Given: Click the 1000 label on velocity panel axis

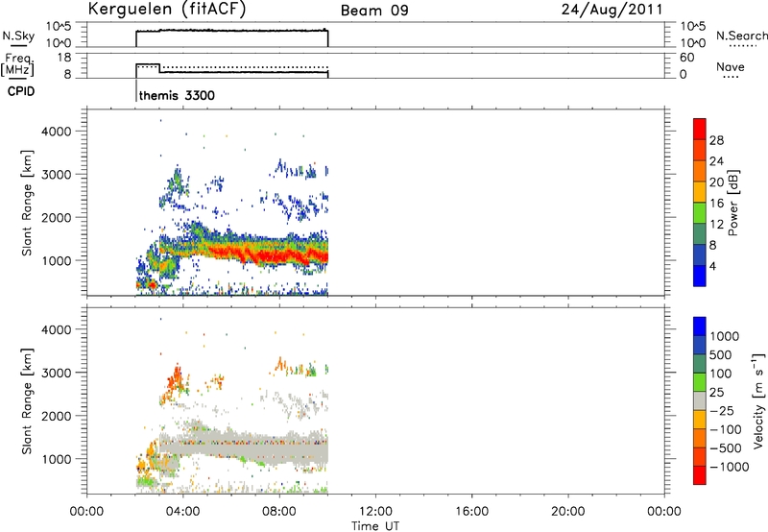Looking at the screenshot, I should pyautogui.click(x=57, y=459).
